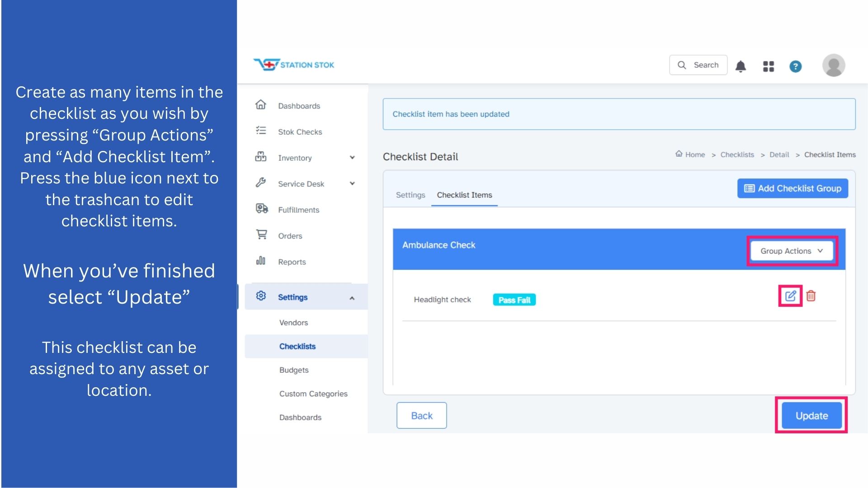
Task: Collapse the Settings section chevron
Action: (x=352, y=298)
